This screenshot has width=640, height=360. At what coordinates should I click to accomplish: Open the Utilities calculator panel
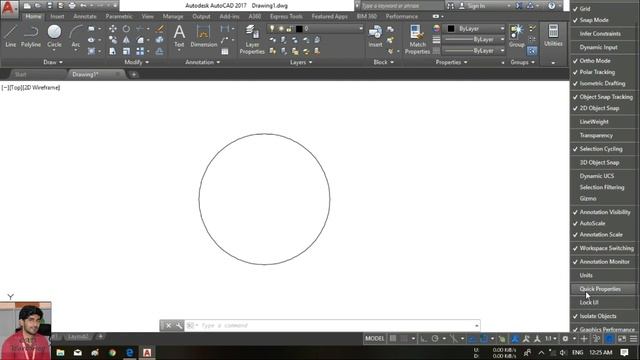pyautogui.click(x=553, y=36)
